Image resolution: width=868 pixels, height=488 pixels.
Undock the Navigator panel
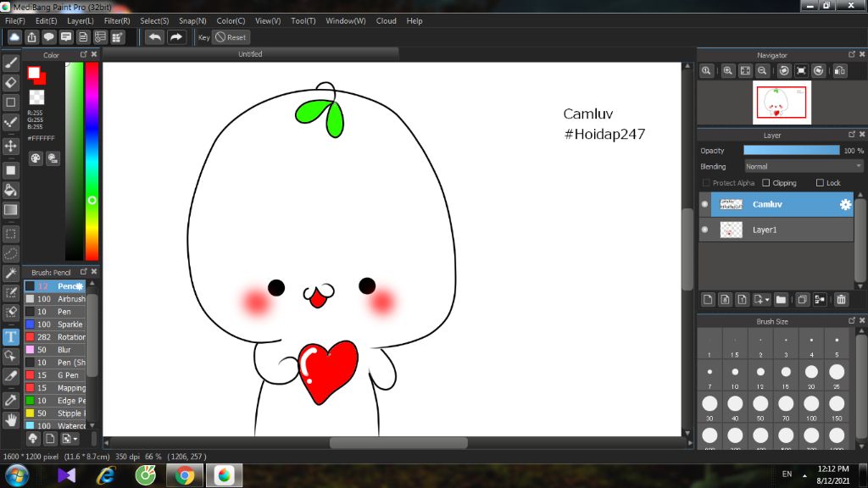click(852, 54)
